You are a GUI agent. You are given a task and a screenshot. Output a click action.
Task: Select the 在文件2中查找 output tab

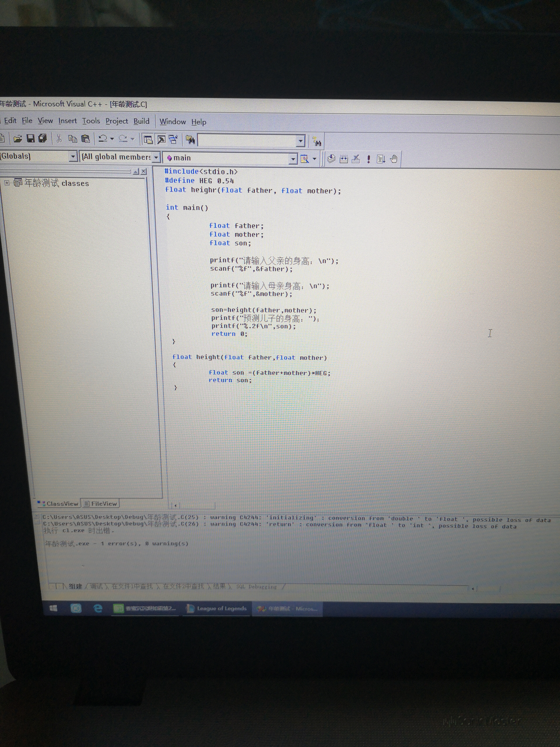click(x=184, y=586)
